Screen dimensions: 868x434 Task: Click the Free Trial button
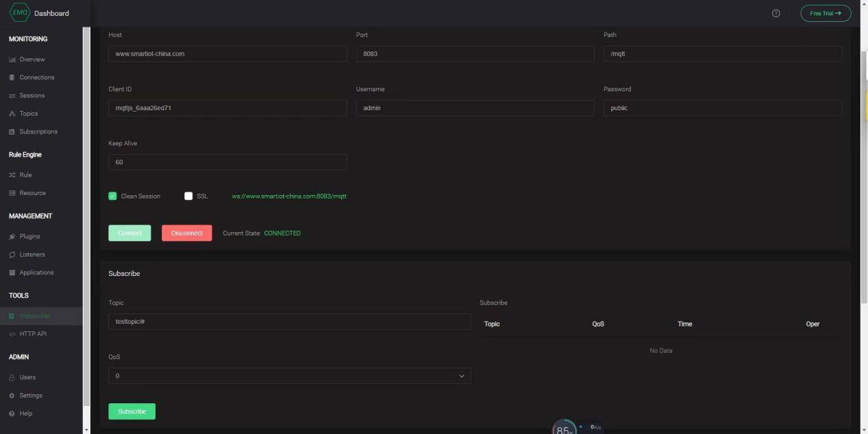click(x=826, y=14)
